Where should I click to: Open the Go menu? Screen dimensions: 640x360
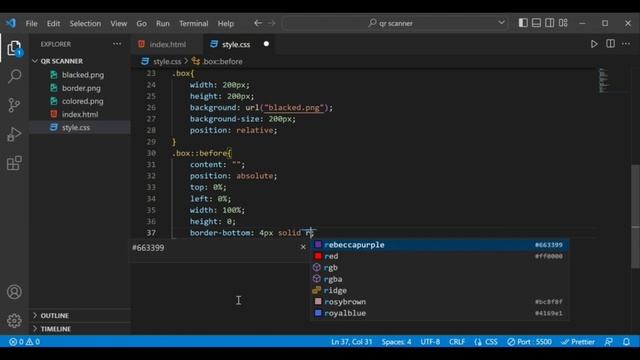[x=141, y=23]
